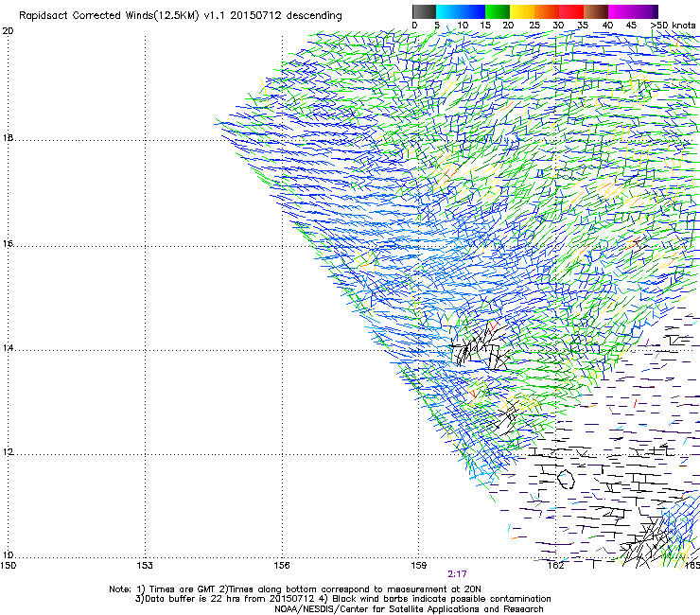Screen dimensions: 700x615
Task: Click legend tick label 25
Action: 534,26
